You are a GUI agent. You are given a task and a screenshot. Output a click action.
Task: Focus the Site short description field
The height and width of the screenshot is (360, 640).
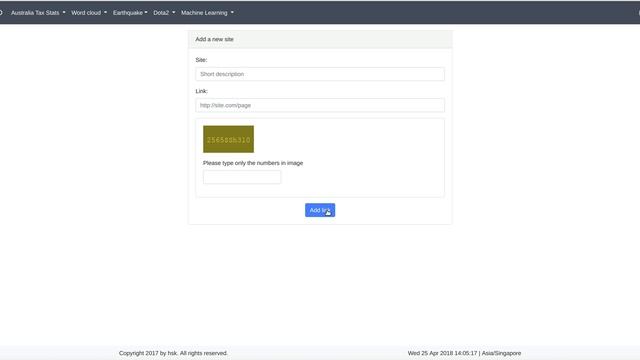point(320,74)
